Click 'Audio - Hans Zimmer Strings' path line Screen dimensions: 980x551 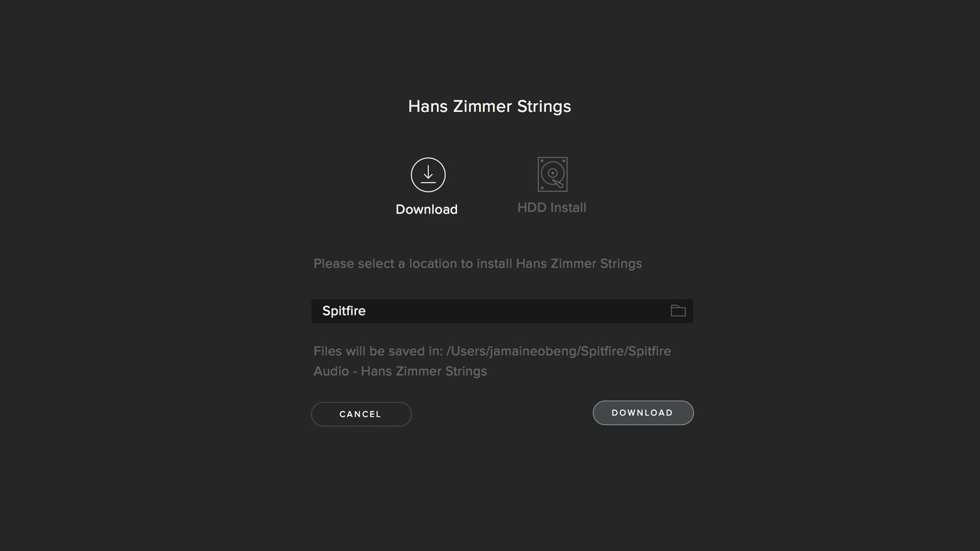[400, 371]
